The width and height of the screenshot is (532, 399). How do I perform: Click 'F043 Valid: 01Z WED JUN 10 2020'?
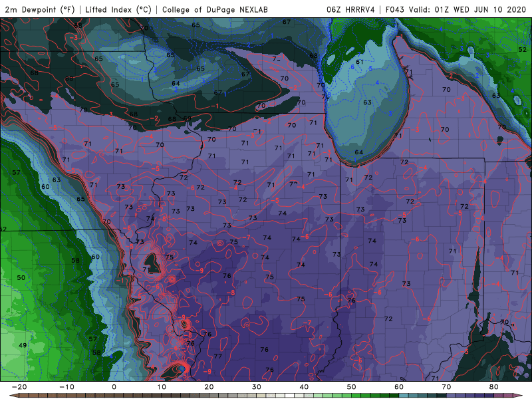tap(456, 9)
